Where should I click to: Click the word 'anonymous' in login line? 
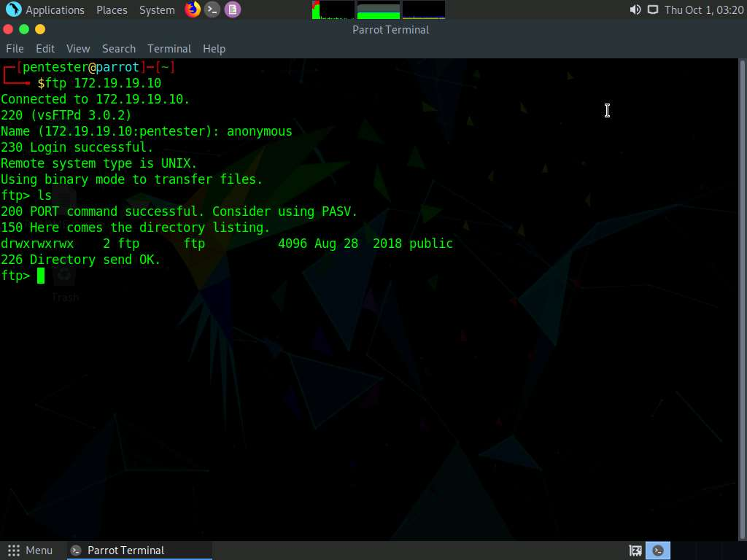click(259, 131)
